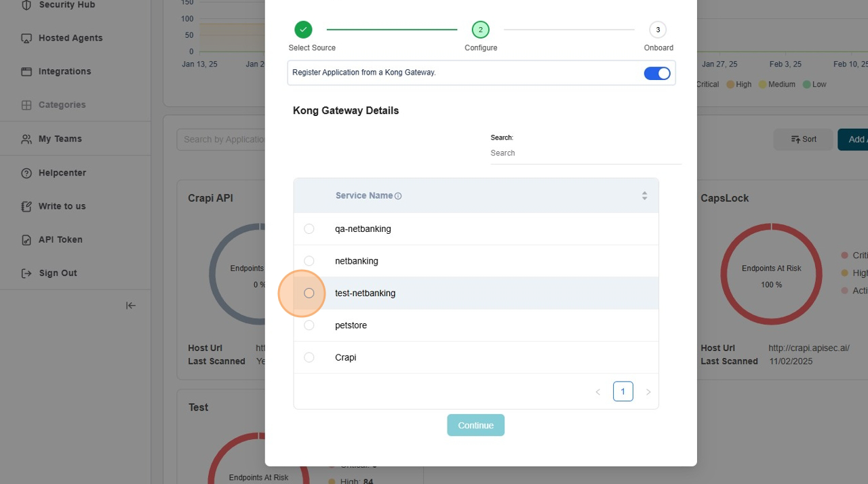Image resolution: width=868 pixels, height=484 pixels.
Task: Select the test-netbanking radio button
Action: (309, 294)
